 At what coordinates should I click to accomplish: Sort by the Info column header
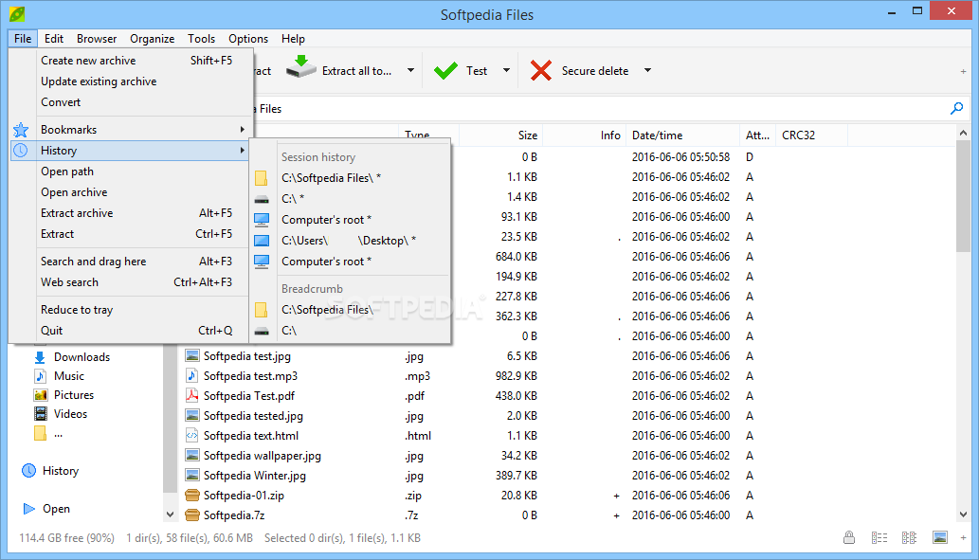(585, 135)
